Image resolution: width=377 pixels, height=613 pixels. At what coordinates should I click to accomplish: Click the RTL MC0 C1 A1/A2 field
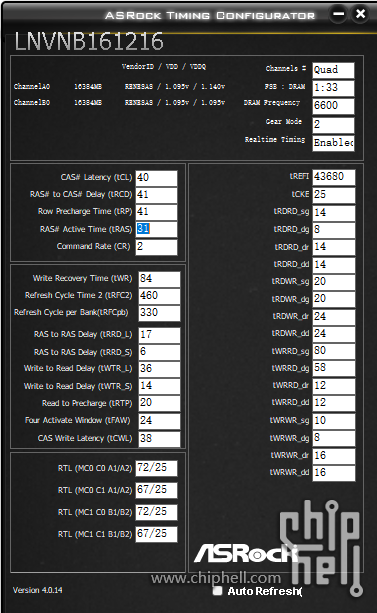point(156,490)
